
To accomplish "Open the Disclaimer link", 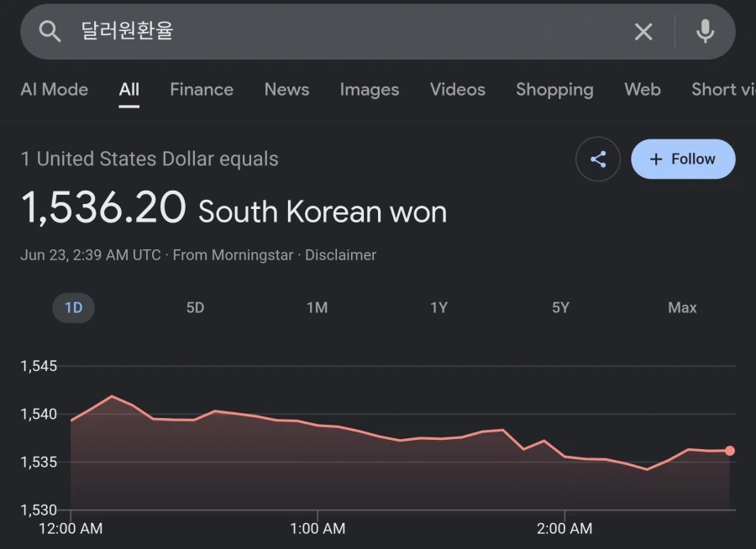I will point(340,255).
